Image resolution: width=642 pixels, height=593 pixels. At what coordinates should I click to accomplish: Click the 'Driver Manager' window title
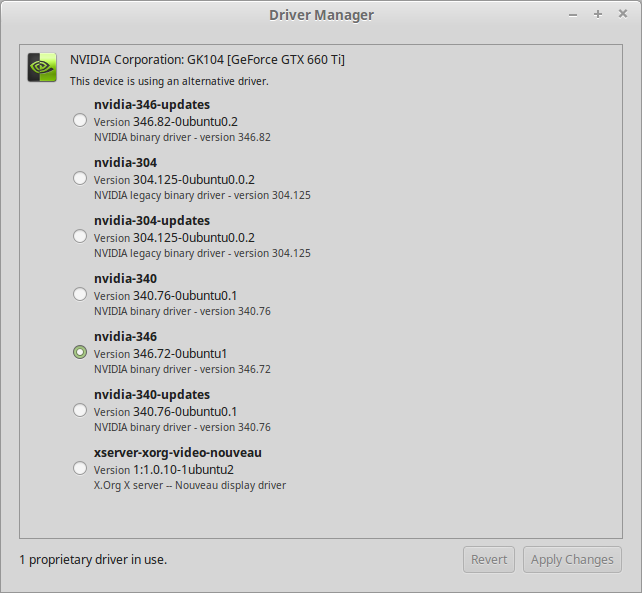(321, 15)
